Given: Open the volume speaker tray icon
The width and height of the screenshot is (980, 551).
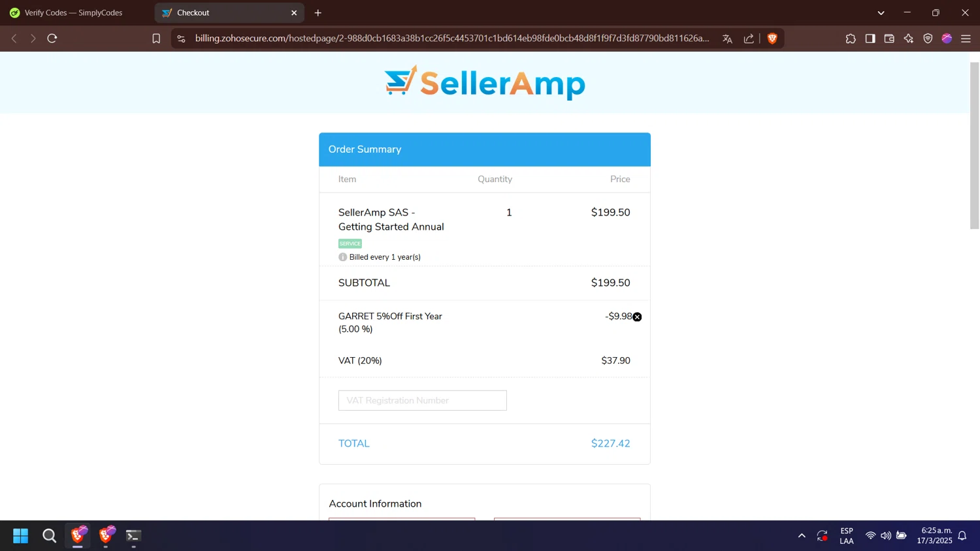Looking at the screenshot, I should (x=886, y=536).
